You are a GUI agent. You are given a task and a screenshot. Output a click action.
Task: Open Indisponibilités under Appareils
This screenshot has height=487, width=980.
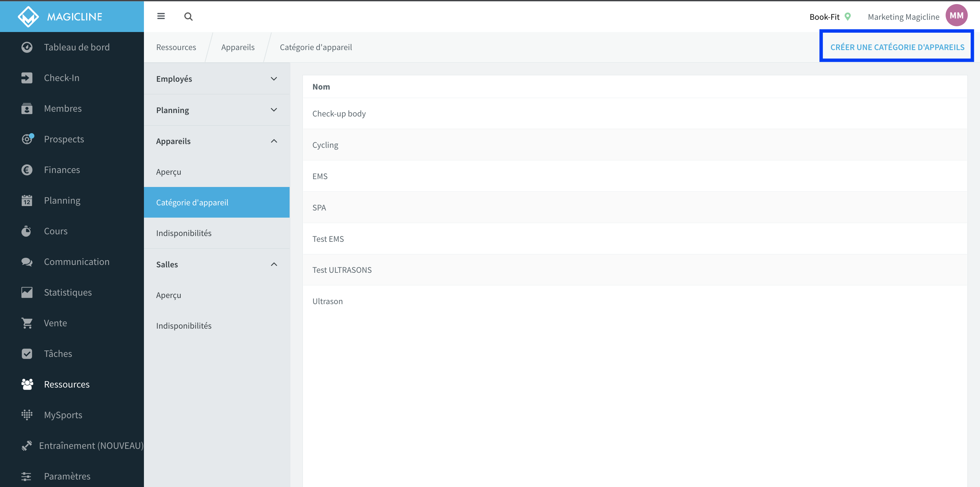coord(216,233)
